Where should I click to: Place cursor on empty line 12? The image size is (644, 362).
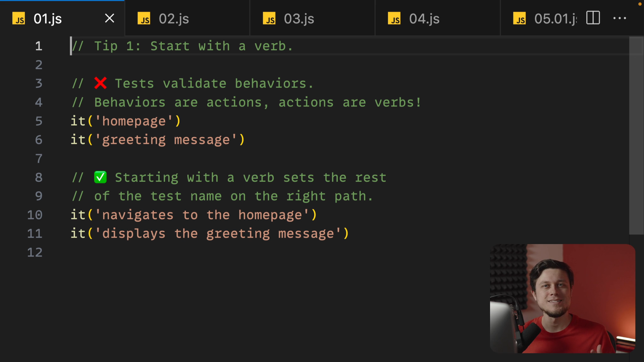click(189, 253)
